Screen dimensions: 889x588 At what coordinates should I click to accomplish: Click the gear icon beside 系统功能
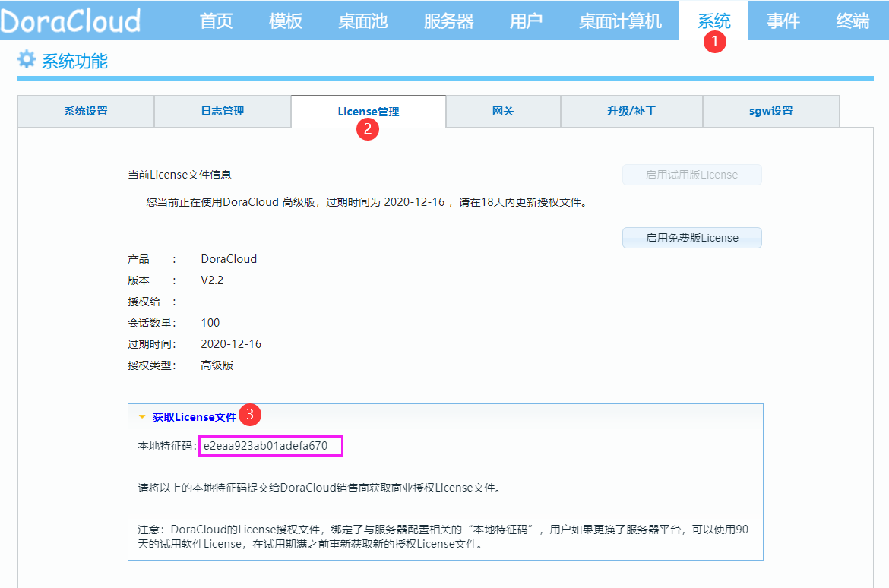pos(27,59)
